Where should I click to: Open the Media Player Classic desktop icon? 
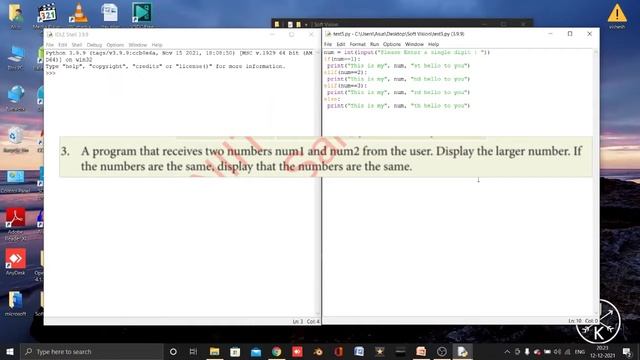[x=47, y=13]
